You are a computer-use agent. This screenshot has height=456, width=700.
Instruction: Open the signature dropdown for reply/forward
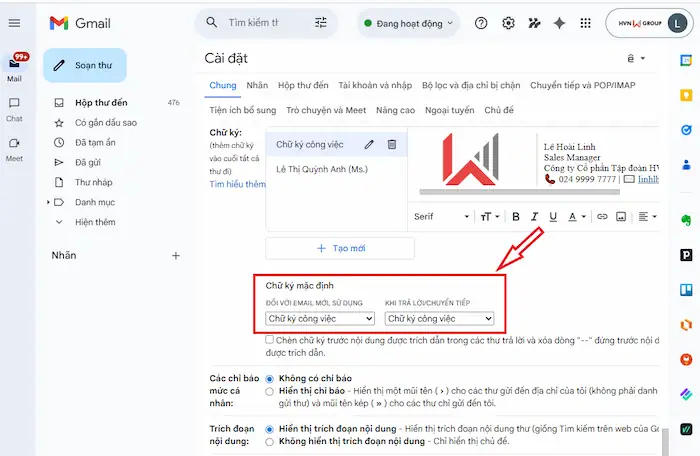(440, 318)
